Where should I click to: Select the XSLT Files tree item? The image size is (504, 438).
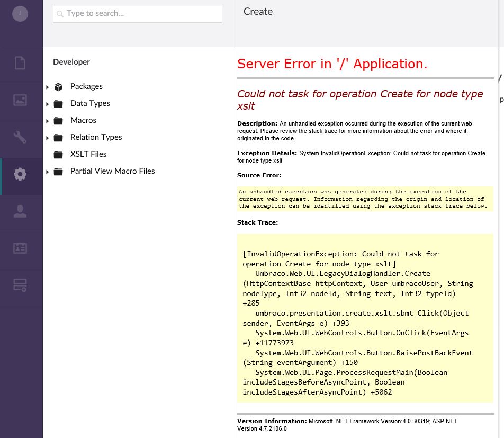88,154
